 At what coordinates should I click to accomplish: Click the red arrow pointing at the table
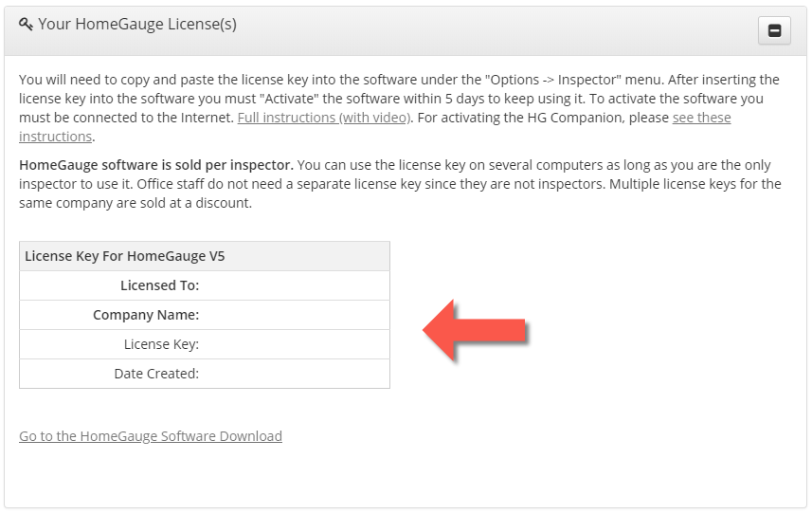point(474,330)
